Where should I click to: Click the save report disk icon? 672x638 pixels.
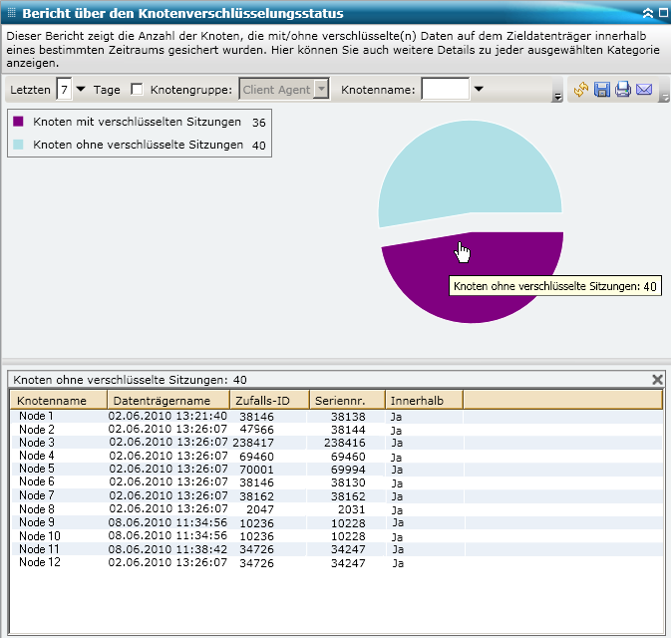(x=602, y=90)
